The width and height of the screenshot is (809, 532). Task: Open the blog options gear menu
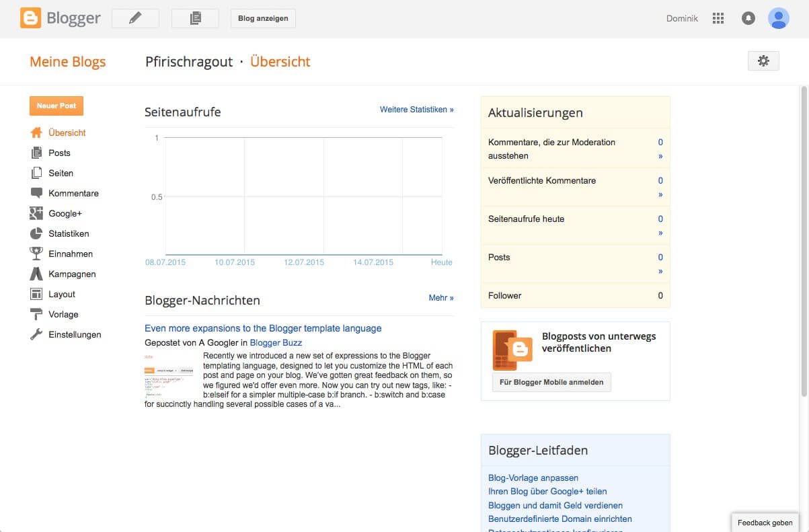pos(763,61)
